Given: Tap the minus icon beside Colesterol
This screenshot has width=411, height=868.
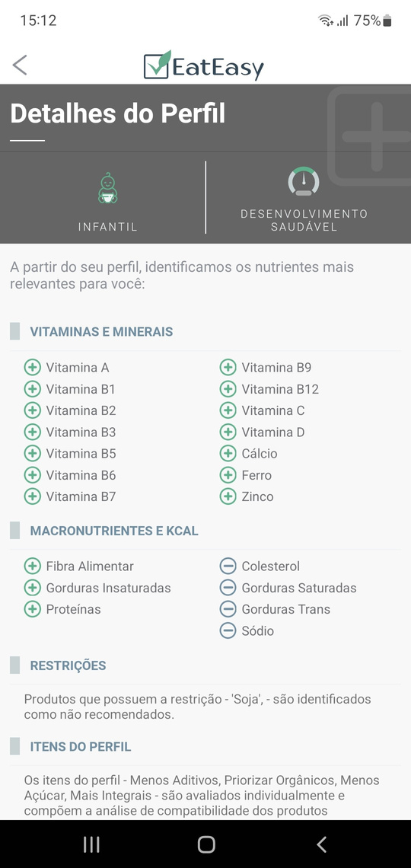Looking at the screenshot, I should (x=228, y=566).
